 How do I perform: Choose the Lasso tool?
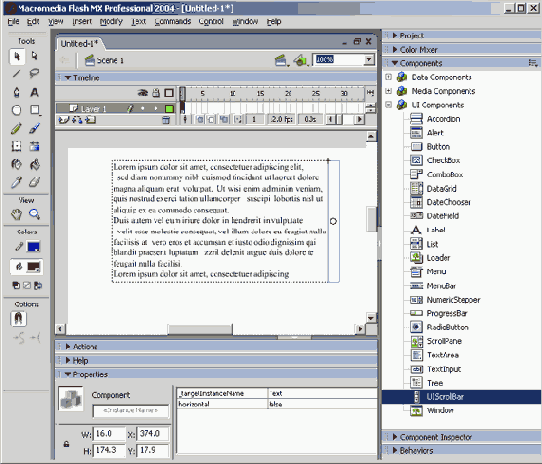click(x=34, y=73)
